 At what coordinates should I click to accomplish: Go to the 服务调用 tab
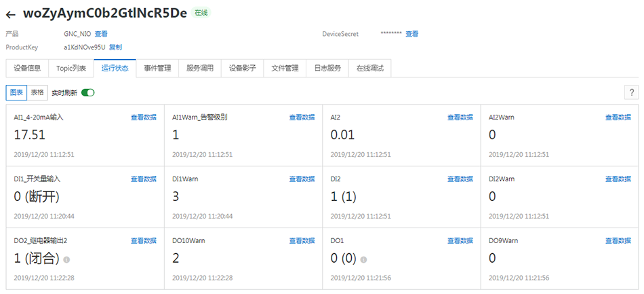(x=200, y=68)
